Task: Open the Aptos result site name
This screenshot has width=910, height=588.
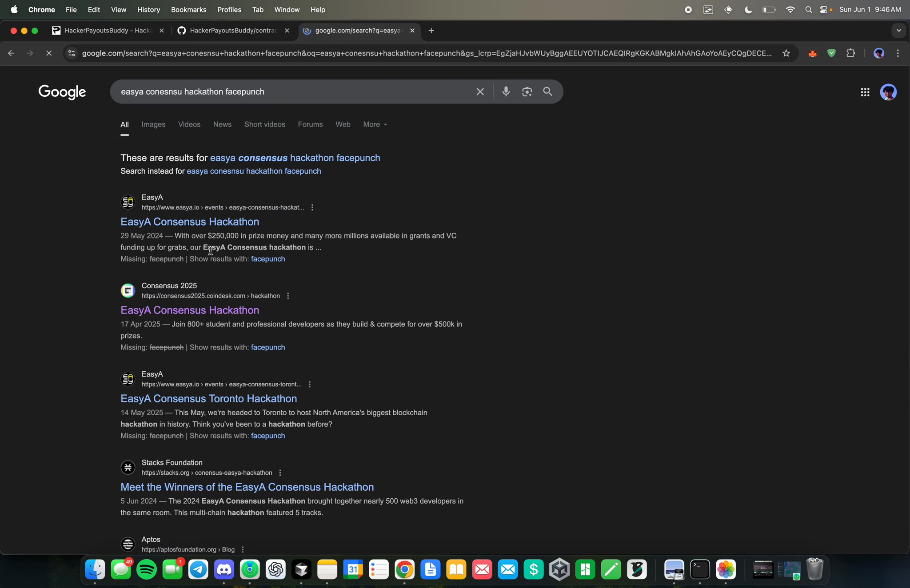Action: (151, 540)
